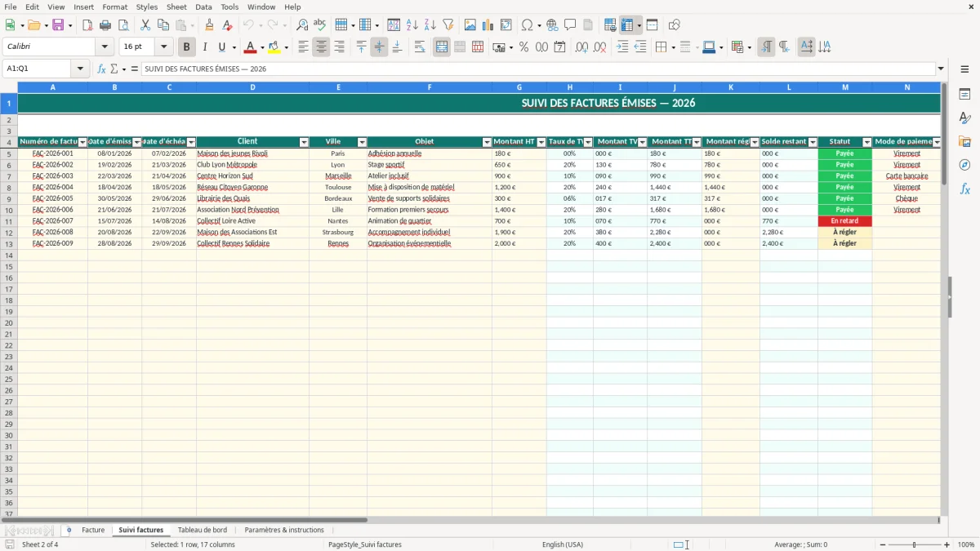Open the Navigator sidebar panel

click(964, 165)
